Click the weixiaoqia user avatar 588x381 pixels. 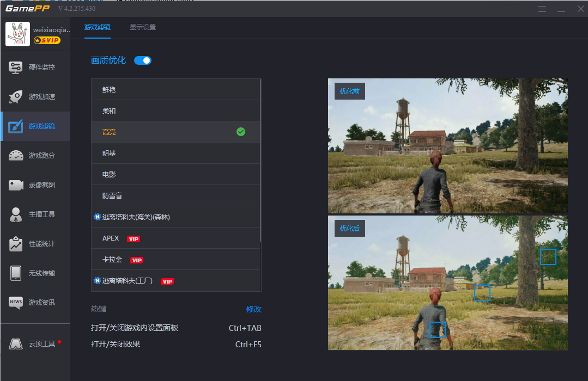17,34
